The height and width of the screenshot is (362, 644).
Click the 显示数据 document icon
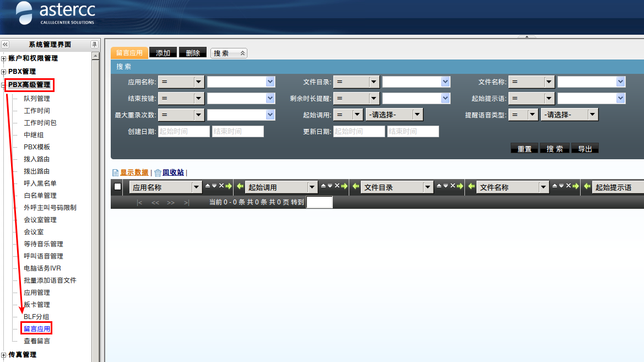116,172
